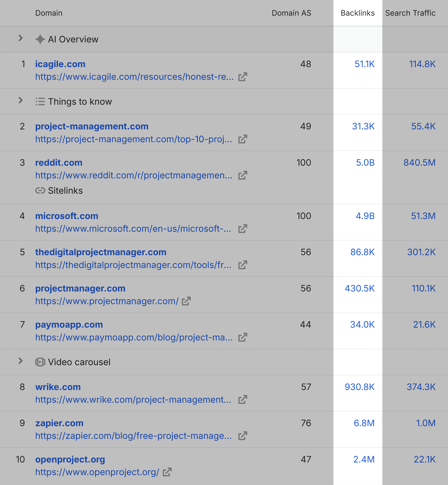The height and width of the screenshot is (485, 448).
Task: Click the wrike.com/project-management URL link
Action: pos(133,400)
